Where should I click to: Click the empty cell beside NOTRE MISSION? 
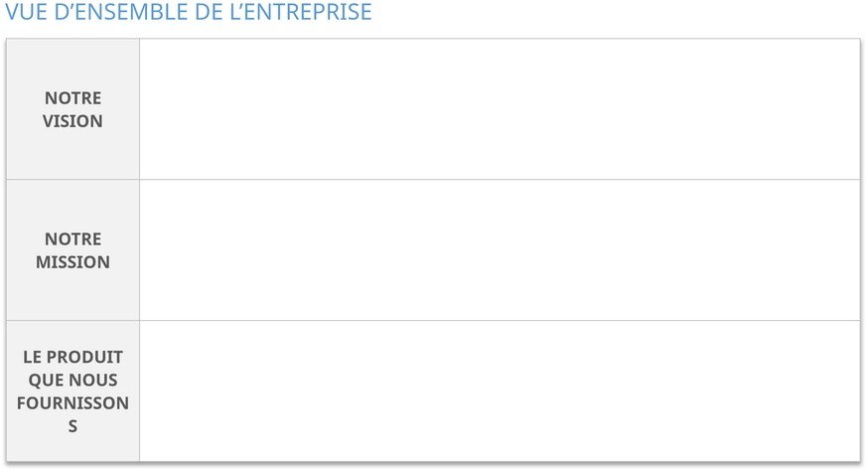click(x=500, y=249)
